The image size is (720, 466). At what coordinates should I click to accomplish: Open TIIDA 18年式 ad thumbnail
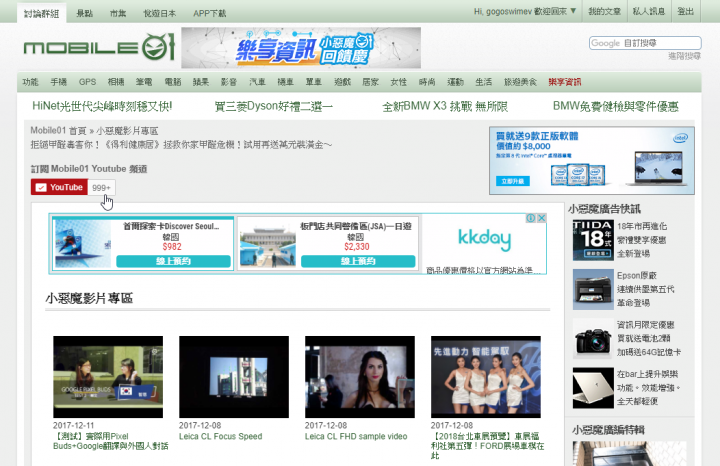593,240
